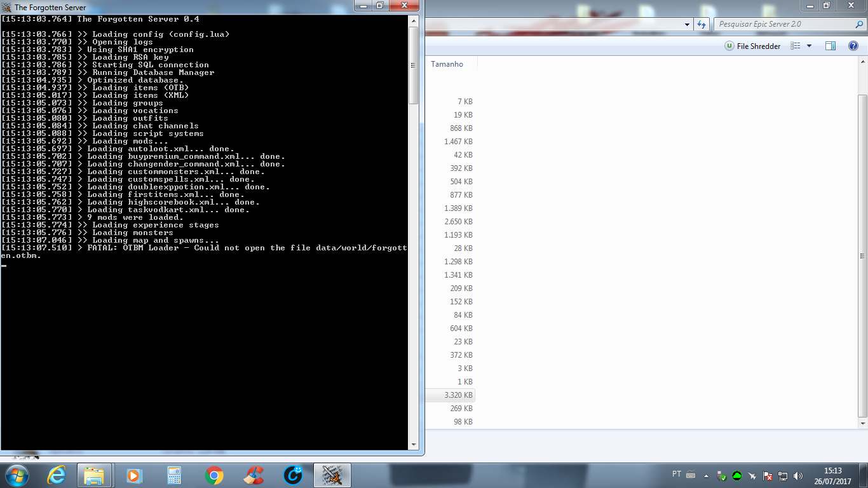Viewport: 868px width, 488px height.
Task: Expand the view options dropdown arrow
Action: [x=809, y=46]
